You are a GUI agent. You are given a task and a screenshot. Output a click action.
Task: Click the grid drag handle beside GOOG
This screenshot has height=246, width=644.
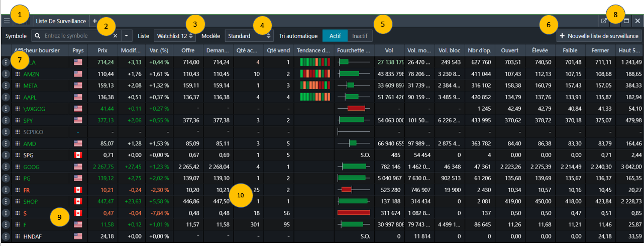tap(18, 167)
